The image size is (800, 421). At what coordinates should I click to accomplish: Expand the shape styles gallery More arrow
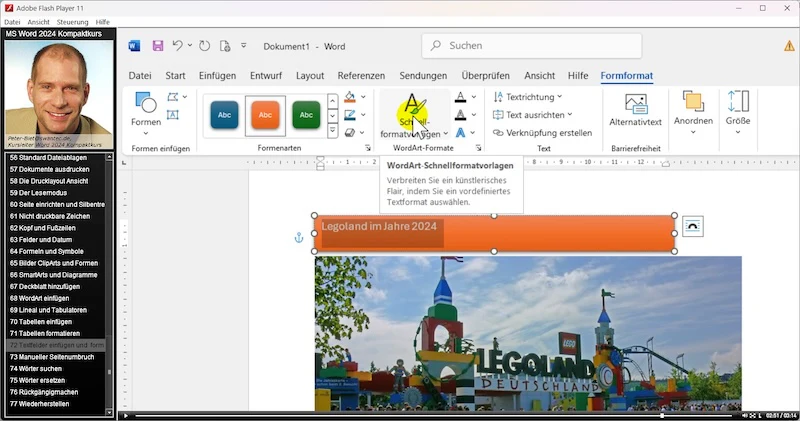tap(332, 131)
